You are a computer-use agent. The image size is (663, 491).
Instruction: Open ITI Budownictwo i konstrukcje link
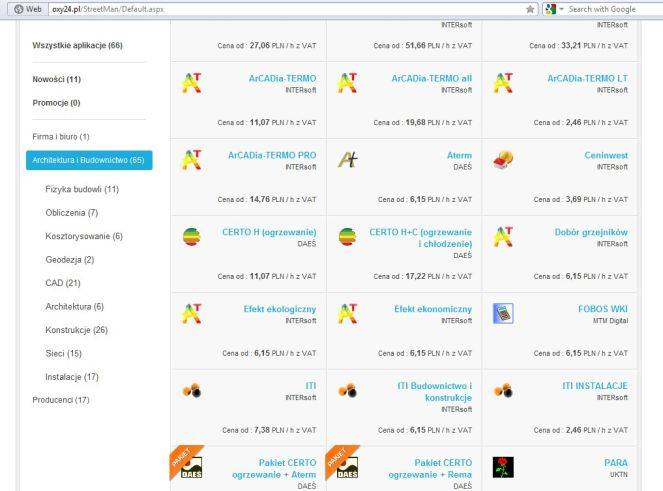435,392
